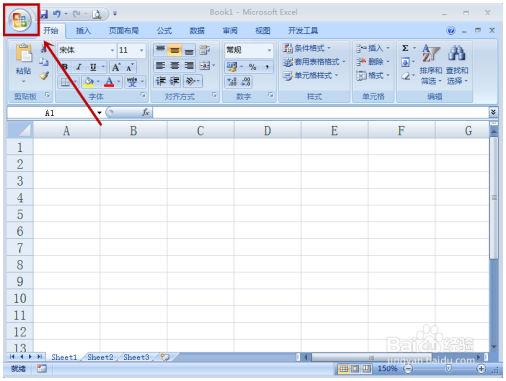Toggle Bold formatting
This screenshot has width=506, height=381.
pos(65,67)
